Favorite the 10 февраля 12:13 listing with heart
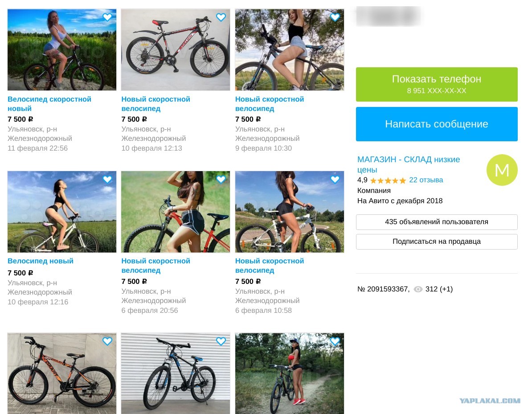The width and height of the screenshot is (532, 414). tap(221, 17)
